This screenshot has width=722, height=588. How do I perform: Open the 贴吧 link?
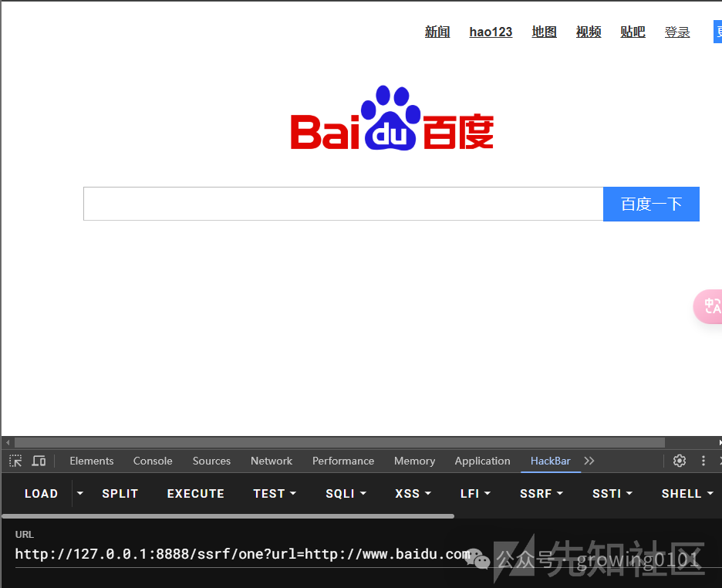point(633,32)
